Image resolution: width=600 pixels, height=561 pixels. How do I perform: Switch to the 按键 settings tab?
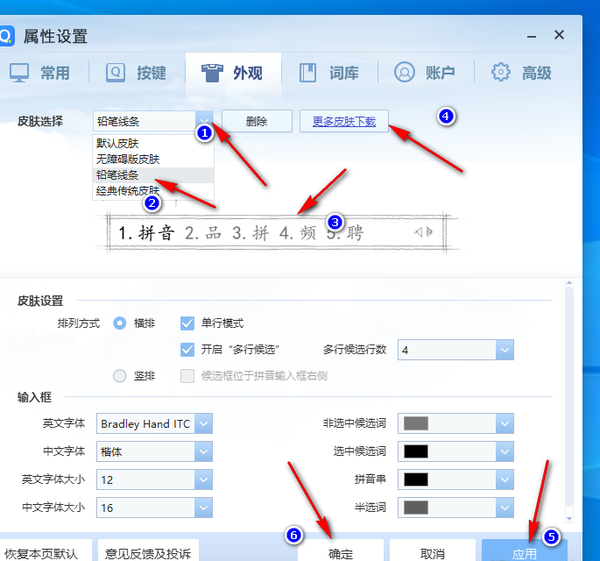click(137, 73)
